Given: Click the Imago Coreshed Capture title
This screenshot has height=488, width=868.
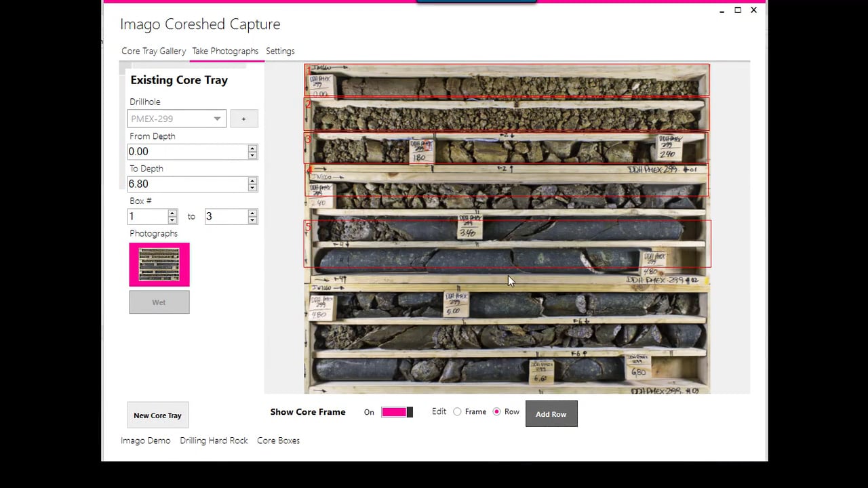Looking at the screenshot, I should [x=200, y=24].
